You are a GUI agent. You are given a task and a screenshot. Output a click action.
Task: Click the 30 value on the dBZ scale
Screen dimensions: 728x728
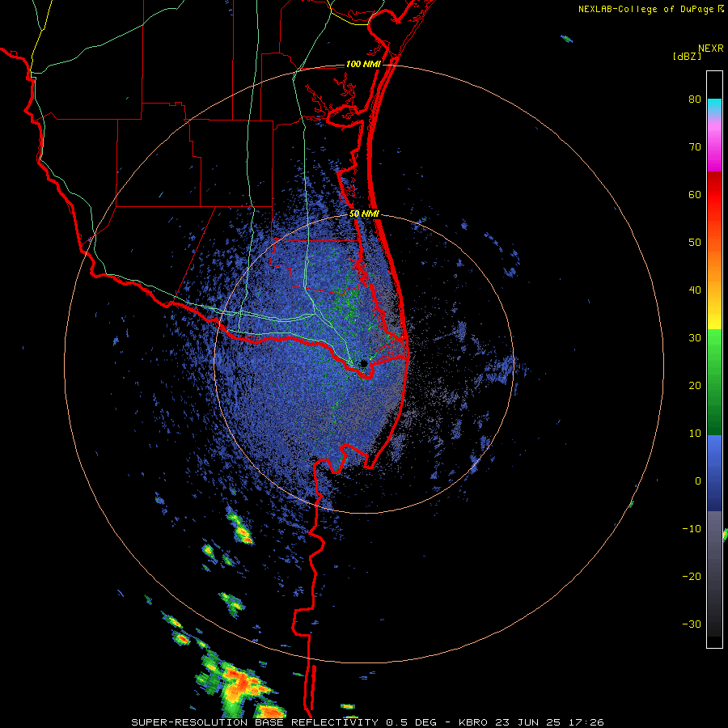coord(695,338)
